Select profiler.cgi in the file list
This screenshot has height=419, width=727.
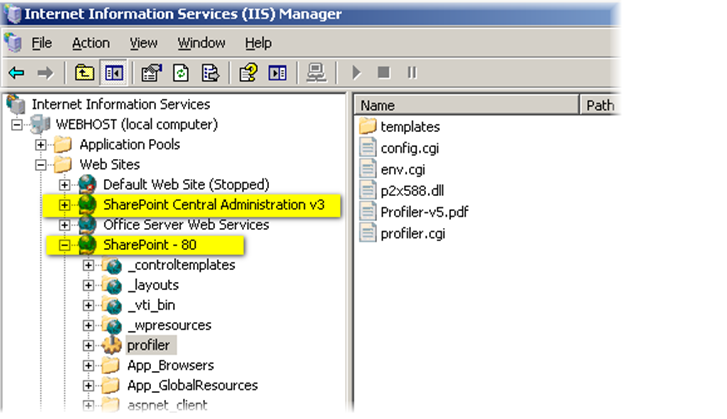click(413, 233)
